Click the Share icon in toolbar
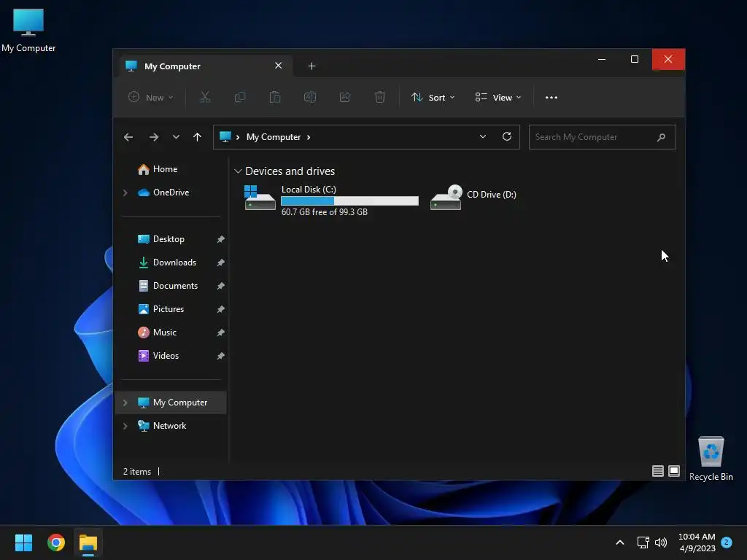This screenshot has height=560, width=747. 345,97
